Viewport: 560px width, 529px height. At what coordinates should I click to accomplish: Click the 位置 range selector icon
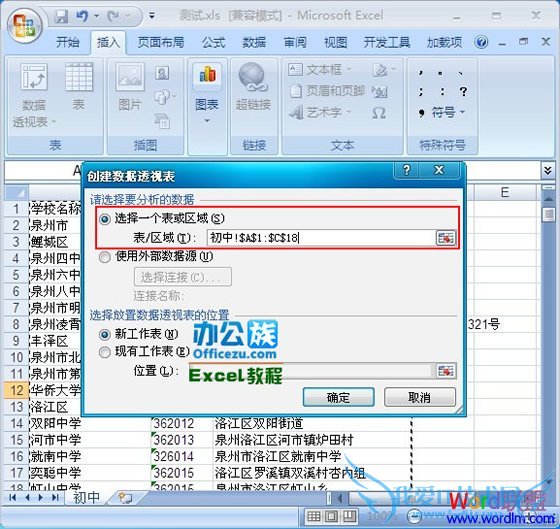tap(446, 371)
